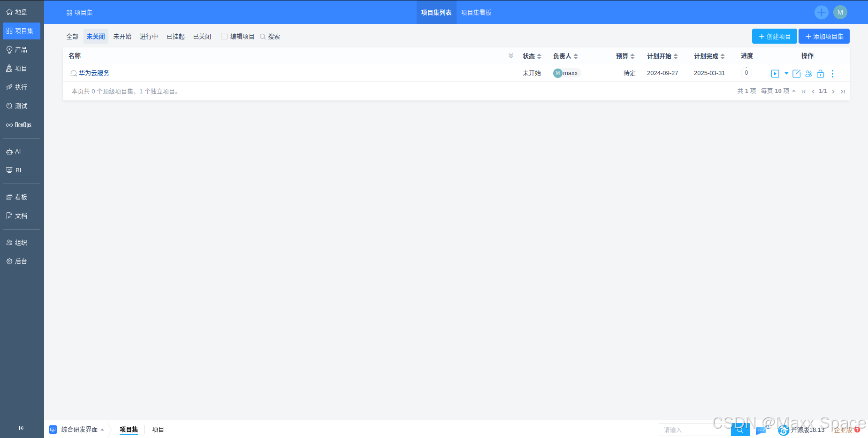This screenshot has width=868, height=438.
Task: Select the 项目集 sidebar entry
Action: tap(22, 31)
